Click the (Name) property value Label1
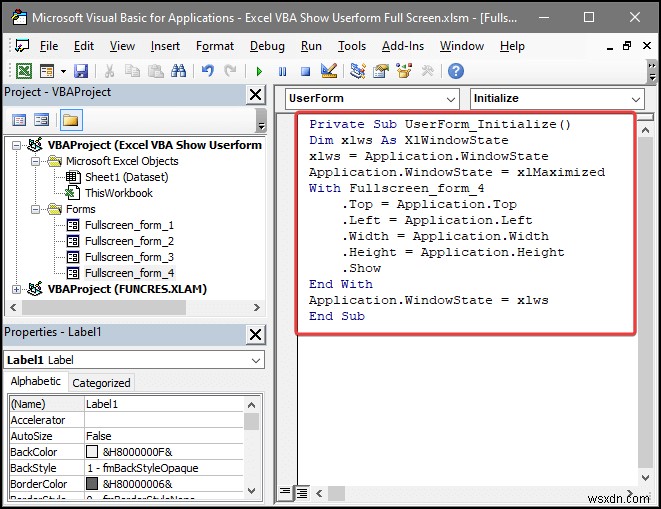Image resolution: width=661 pixels, height=509 pixels. click(164, 404)
